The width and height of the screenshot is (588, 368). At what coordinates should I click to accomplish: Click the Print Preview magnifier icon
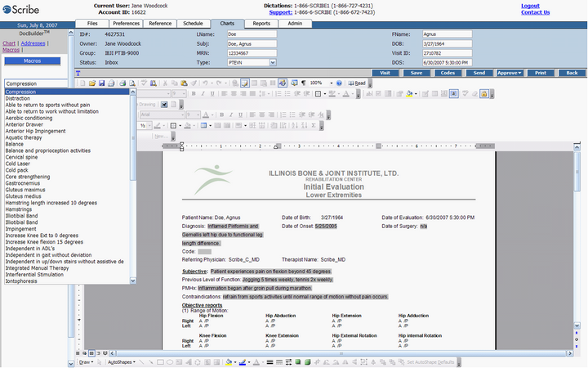tap(132, 83)
